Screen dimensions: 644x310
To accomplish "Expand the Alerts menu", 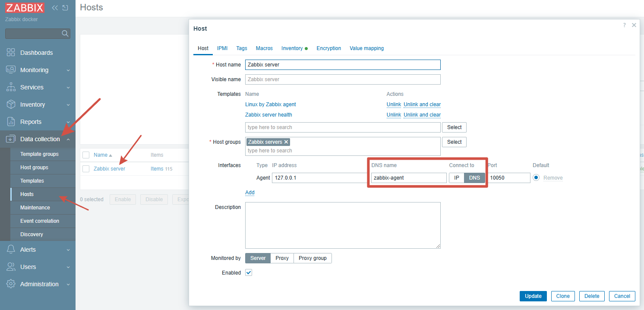I will point(68,250).
